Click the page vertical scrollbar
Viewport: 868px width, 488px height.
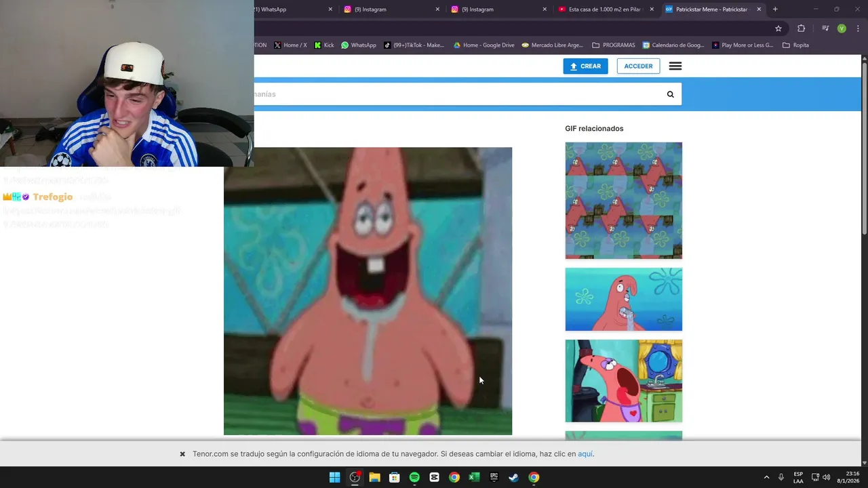pos(865,149)
